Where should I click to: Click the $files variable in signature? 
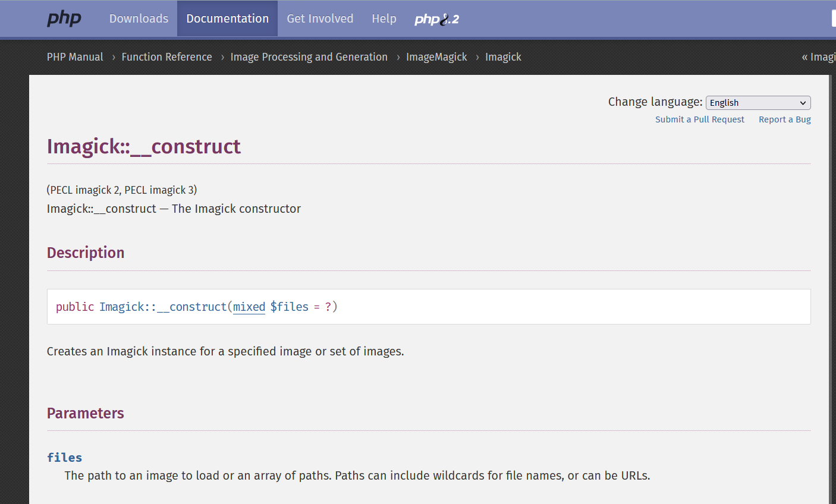coord(290,307)
